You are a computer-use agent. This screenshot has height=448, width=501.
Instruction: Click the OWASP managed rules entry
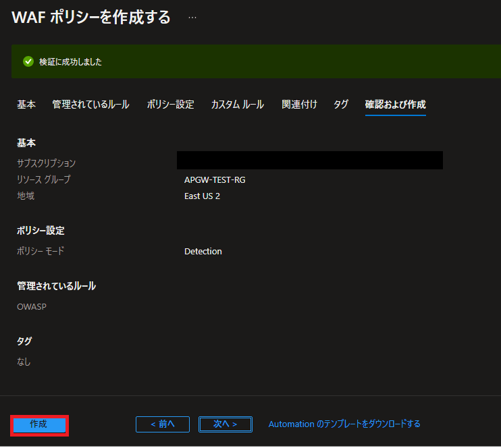pos(32,307)
